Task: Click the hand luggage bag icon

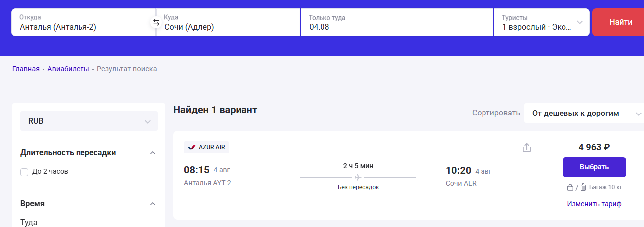Action: 570,188
